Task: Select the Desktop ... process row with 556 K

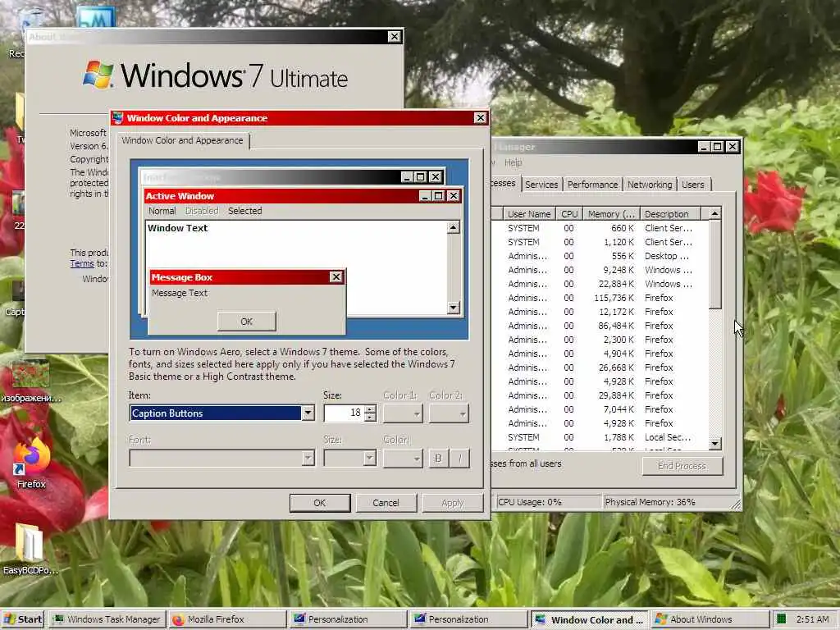Action: tap(600, 256)
